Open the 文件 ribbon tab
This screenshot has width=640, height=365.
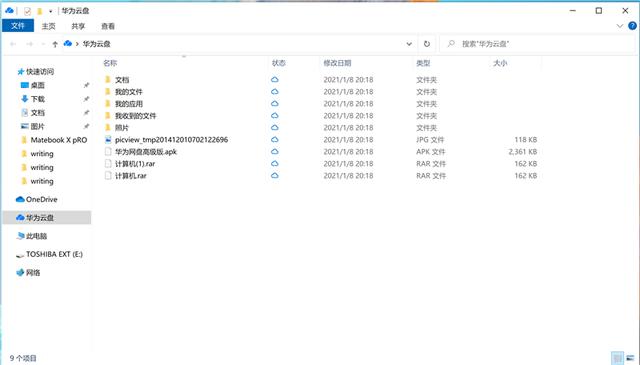point(18,26)
